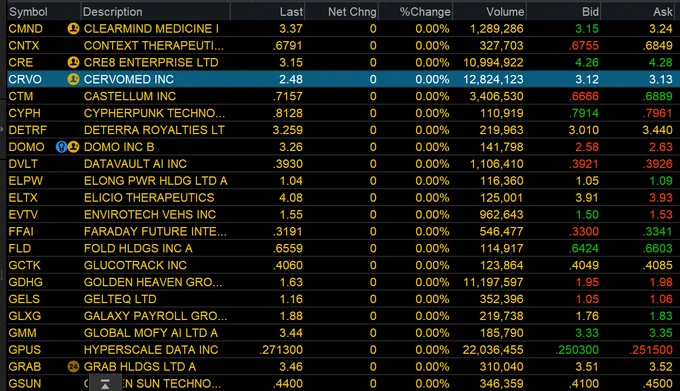The width and height of the screenshot is (680, 391).
Task: Click the ELICIO THERAPEUTICS description
Action: pos(149,198)
